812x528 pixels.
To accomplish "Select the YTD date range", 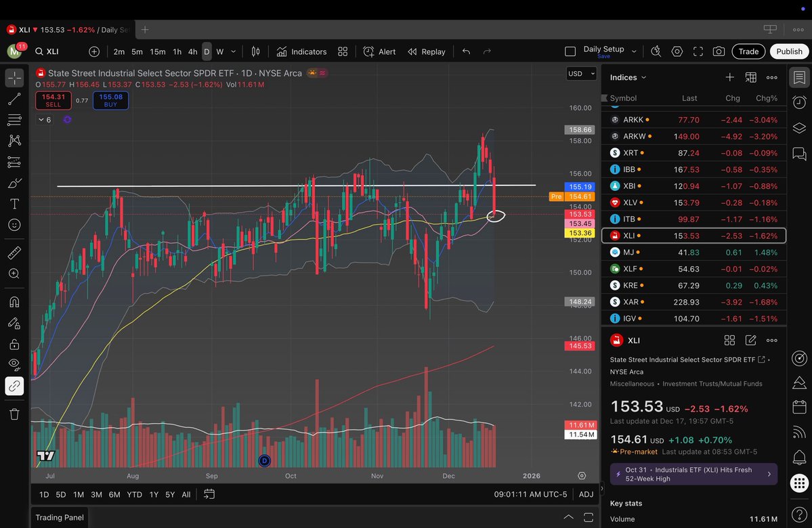I will pos(135,494).
